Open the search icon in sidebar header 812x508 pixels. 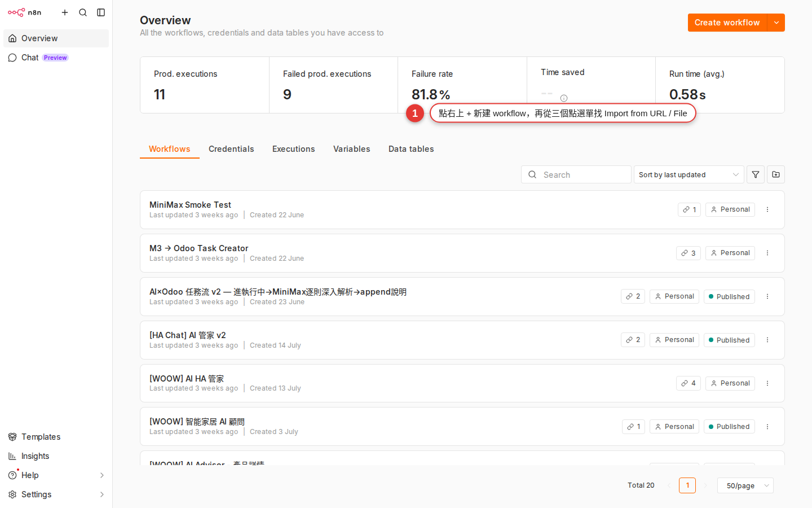click(83, 12)
